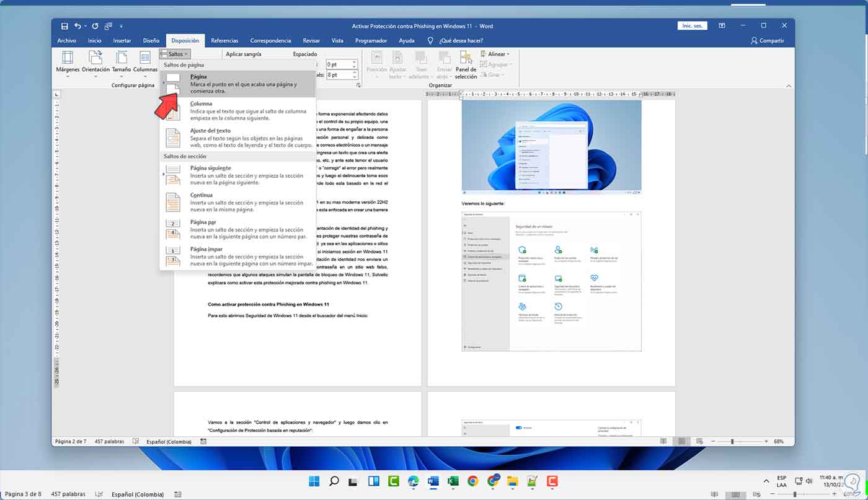
Task: Click the zoom out minus button
Action: click(x=712, y=442)
